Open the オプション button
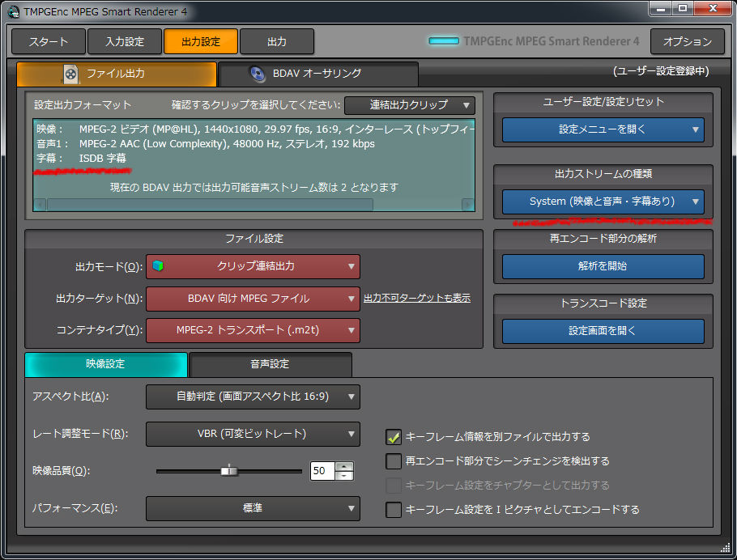The width and height of the screenshot is (737, 560). point(688,41)
